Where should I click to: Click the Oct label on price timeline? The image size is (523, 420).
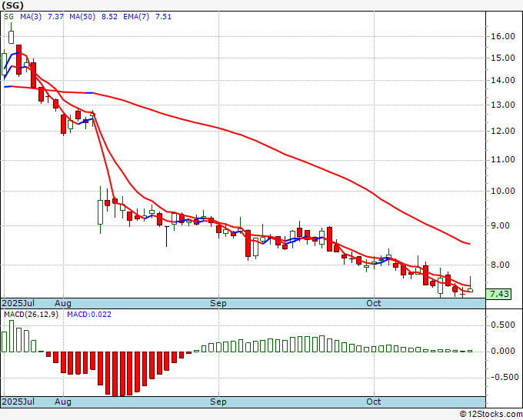pos(374,303)
